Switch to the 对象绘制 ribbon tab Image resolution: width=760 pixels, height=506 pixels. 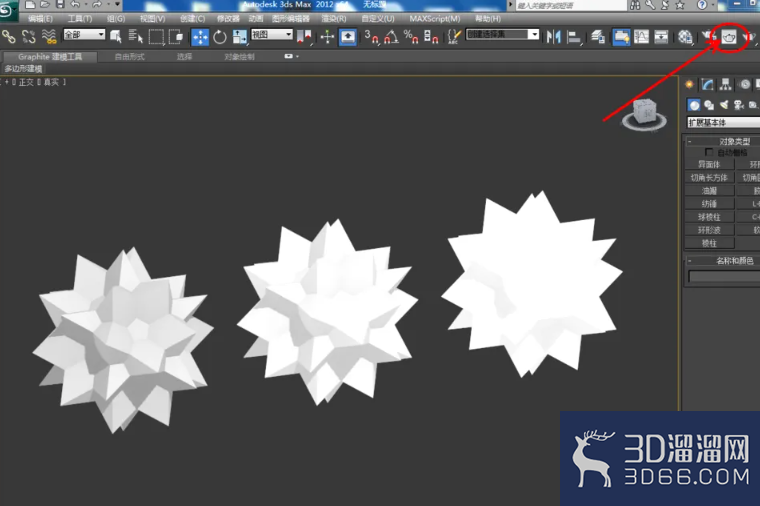pos(239,57)
